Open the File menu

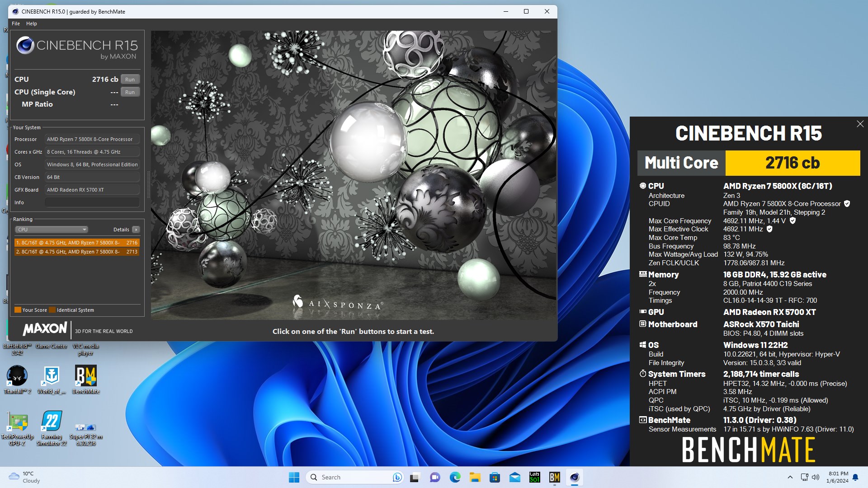pos(16,23)
